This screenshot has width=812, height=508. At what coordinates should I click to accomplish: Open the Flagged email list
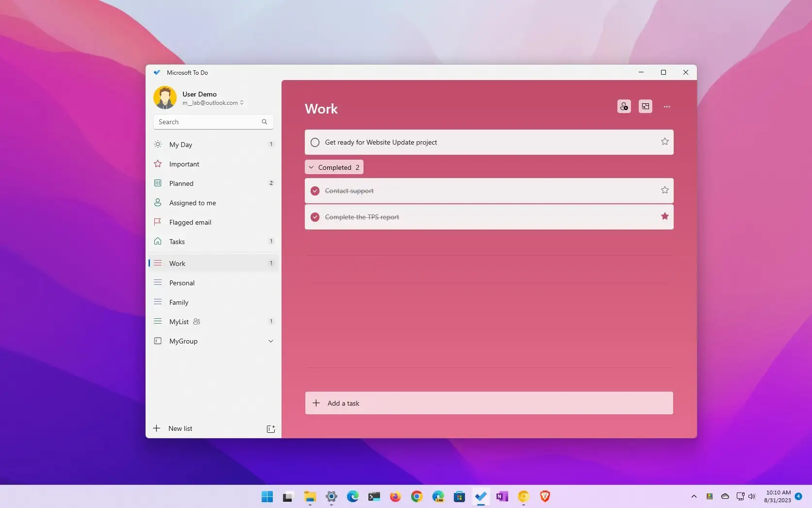coord(190,222)
